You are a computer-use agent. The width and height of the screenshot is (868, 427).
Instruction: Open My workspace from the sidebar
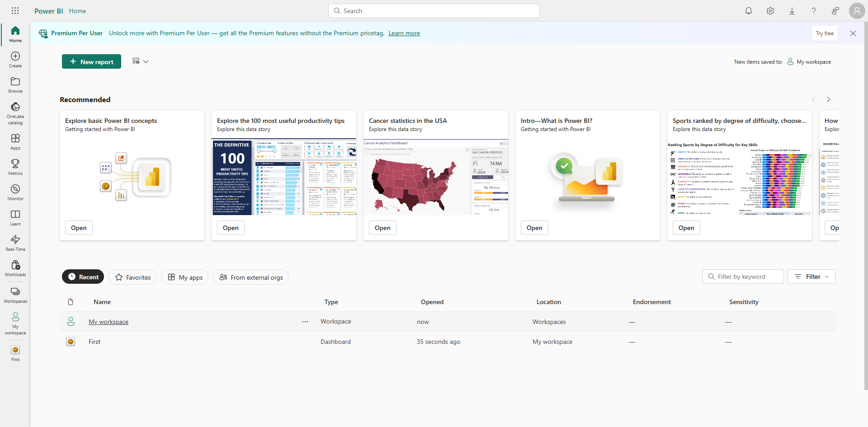click(x=15, y=324)
